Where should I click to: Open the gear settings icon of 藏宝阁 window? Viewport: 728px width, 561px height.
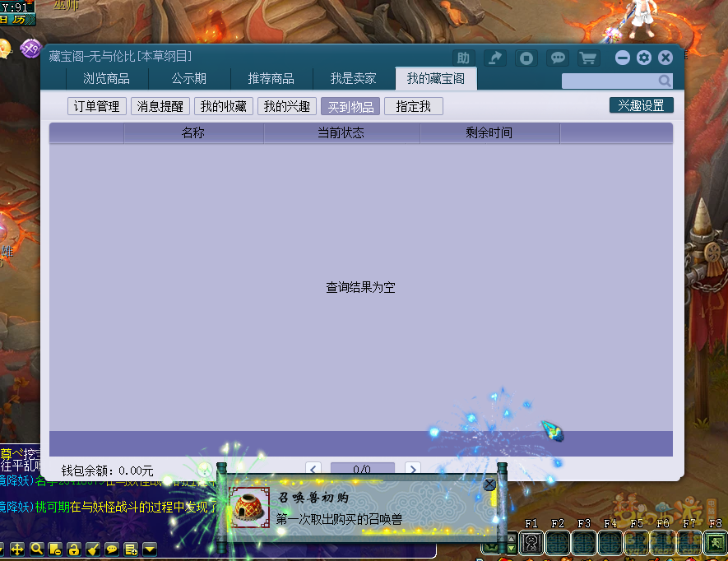(644, 58)
